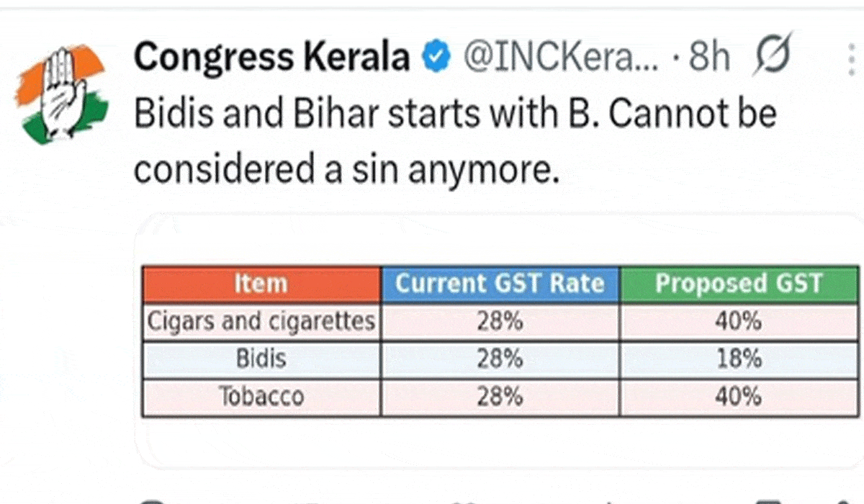This screenshot has height=504, width=864.
Task: Click the orange Item header cell
Action: coord(261,284)
